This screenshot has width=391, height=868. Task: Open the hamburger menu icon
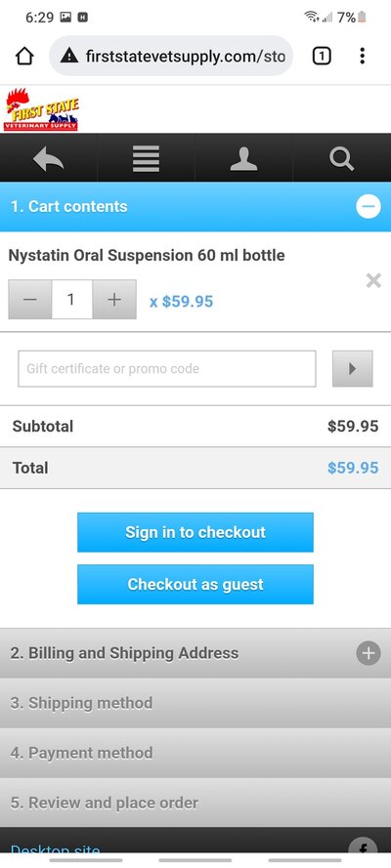tap(147, 159)
